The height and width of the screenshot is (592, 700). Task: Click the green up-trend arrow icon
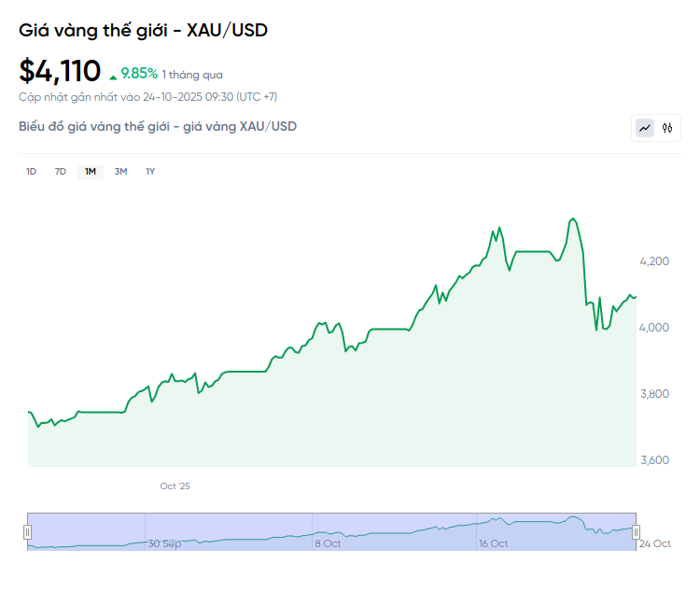coord(113,75)
